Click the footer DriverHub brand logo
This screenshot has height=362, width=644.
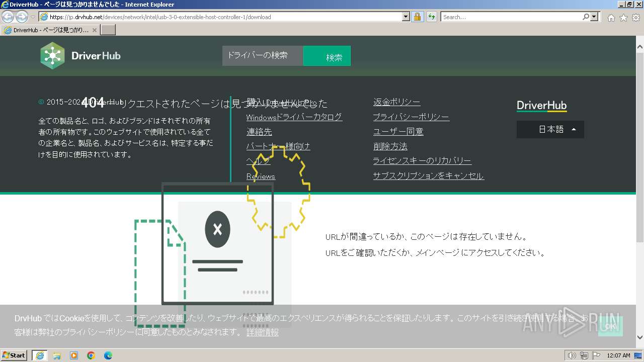[x=542, y=106]
